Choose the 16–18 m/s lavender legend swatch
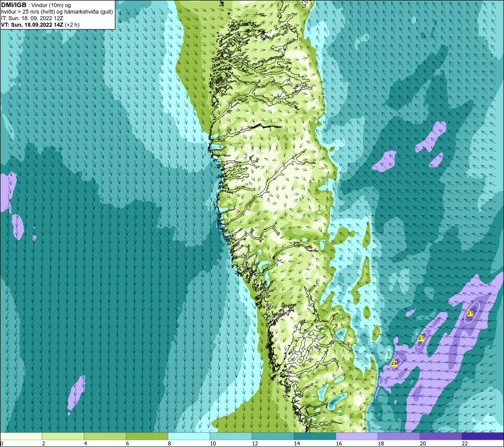The width and height of the screenshot is (504, 447). (x=357, y=436)
